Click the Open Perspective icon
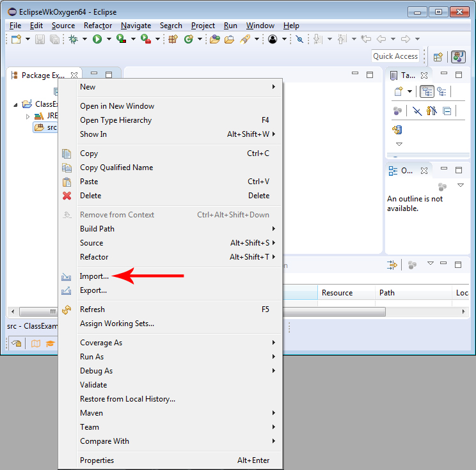This screenshot has height=470, width=476. pos(438,57)
